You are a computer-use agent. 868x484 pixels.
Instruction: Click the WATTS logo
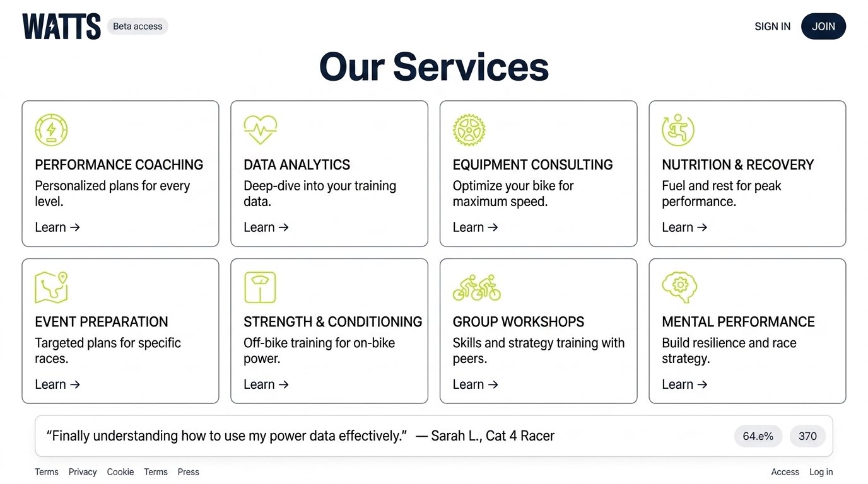coord(61,26)
